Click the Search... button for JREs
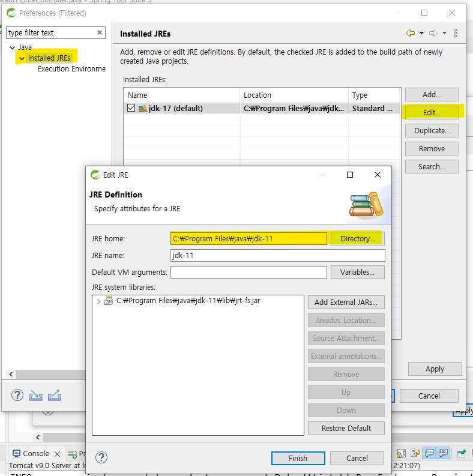 (x=432, y=167)
